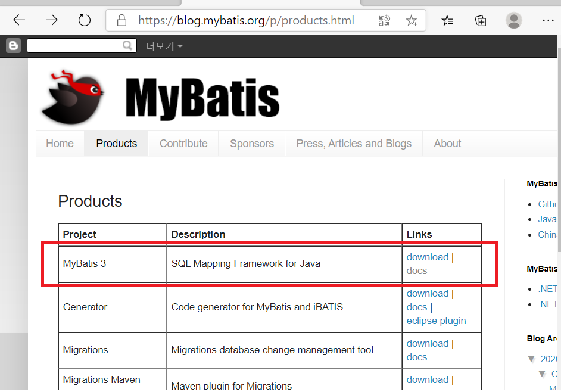
Task: Click Maven plugin for Migrations text
Action: coord(232,386)
